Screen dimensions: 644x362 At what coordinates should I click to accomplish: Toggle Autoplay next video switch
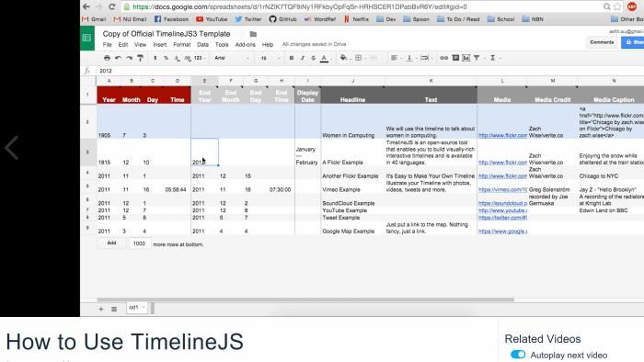click(x=518, y=355)
